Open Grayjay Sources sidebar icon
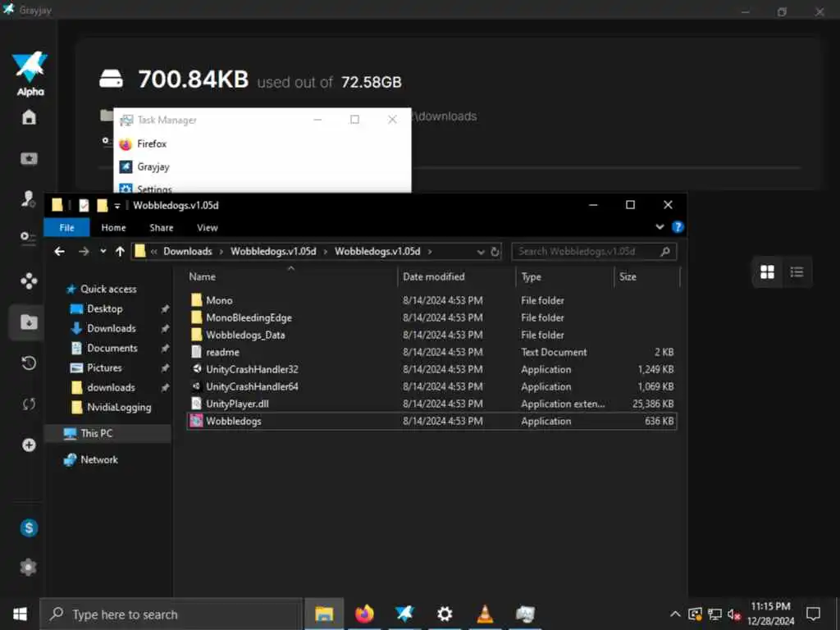Screen dimensions: 840x630 (29, 281)
